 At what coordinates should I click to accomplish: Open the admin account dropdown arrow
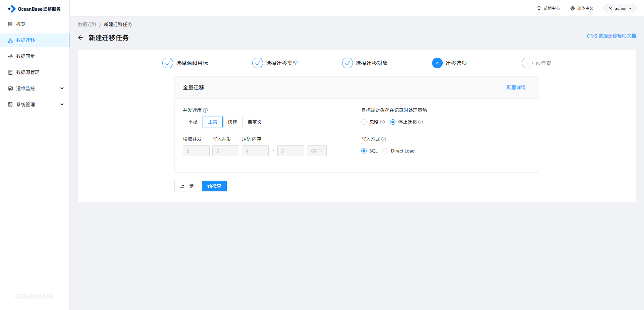pos(630,9)
